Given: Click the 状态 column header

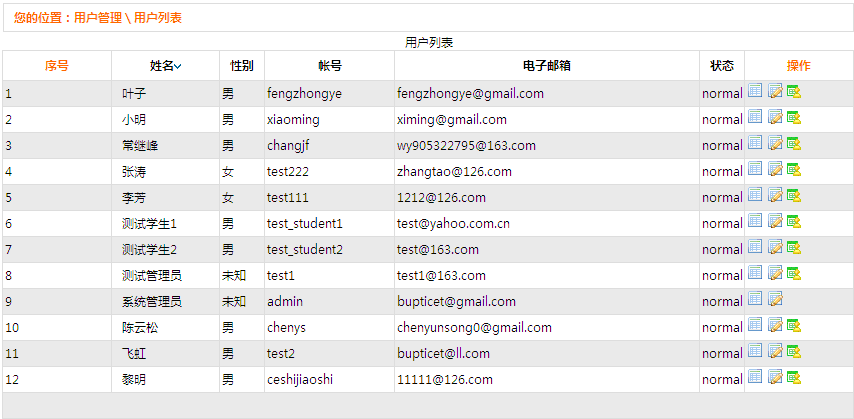Looking at the screenshot, I should (x=721, y=66).
